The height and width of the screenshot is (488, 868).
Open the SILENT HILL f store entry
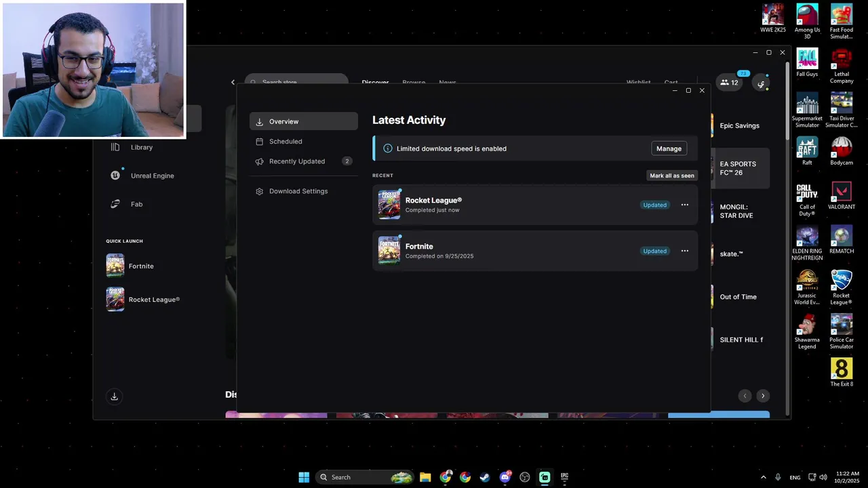(741, 340)
